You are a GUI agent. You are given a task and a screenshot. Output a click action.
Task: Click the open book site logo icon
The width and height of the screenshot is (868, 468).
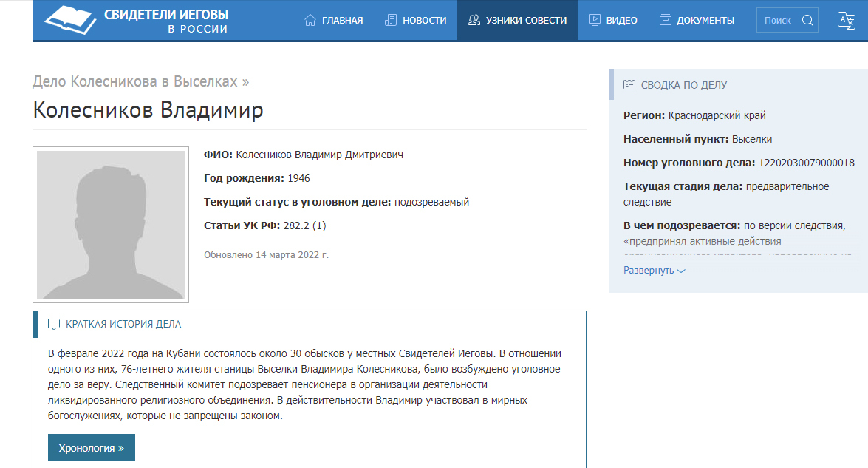tap(70, 20)
